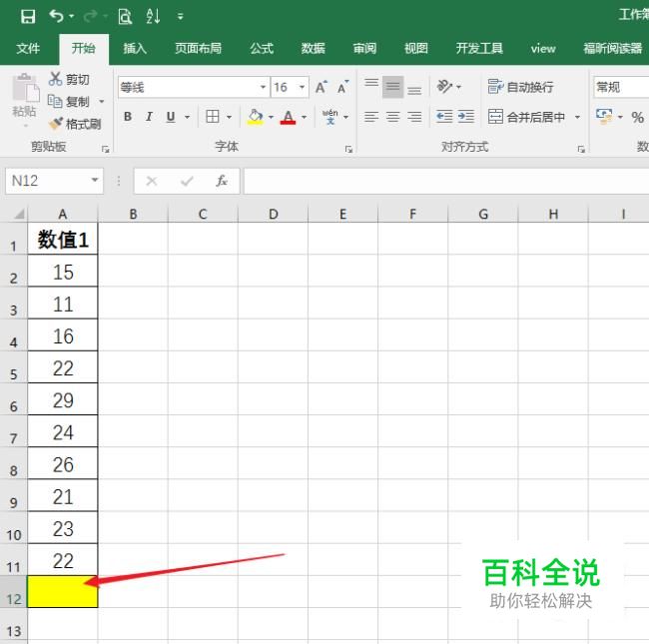The height and width of the screenshot is (644, 649).
Task: Open the Font settings dialog launcher
Action: pyautogui.click(x=348, y=149)
